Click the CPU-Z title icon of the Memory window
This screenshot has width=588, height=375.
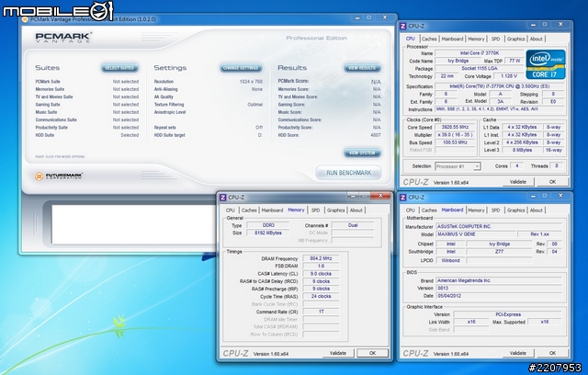(222, 198)
